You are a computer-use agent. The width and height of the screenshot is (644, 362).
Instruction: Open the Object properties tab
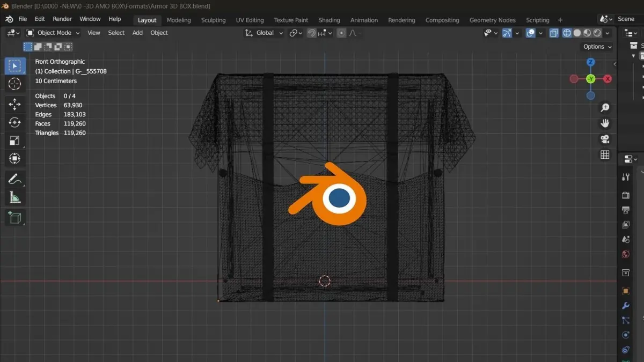pyautogui.click(x=625, y=291)
